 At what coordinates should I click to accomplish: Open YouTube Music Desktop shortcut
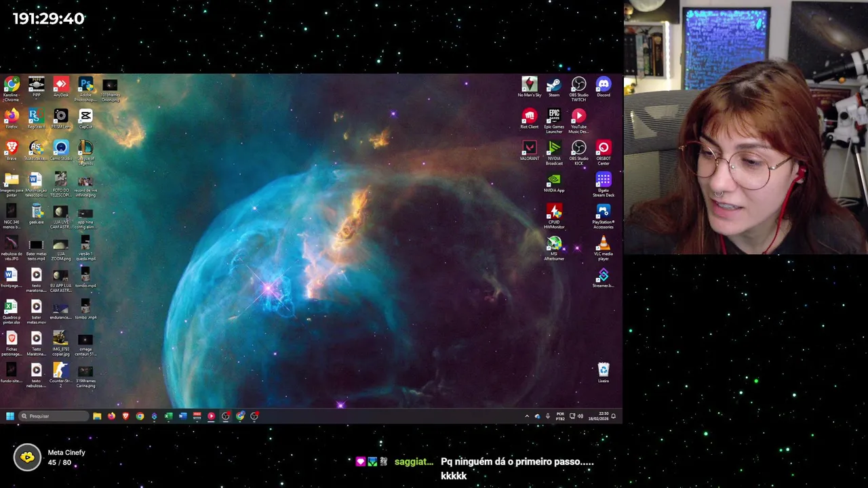point(578,121)
